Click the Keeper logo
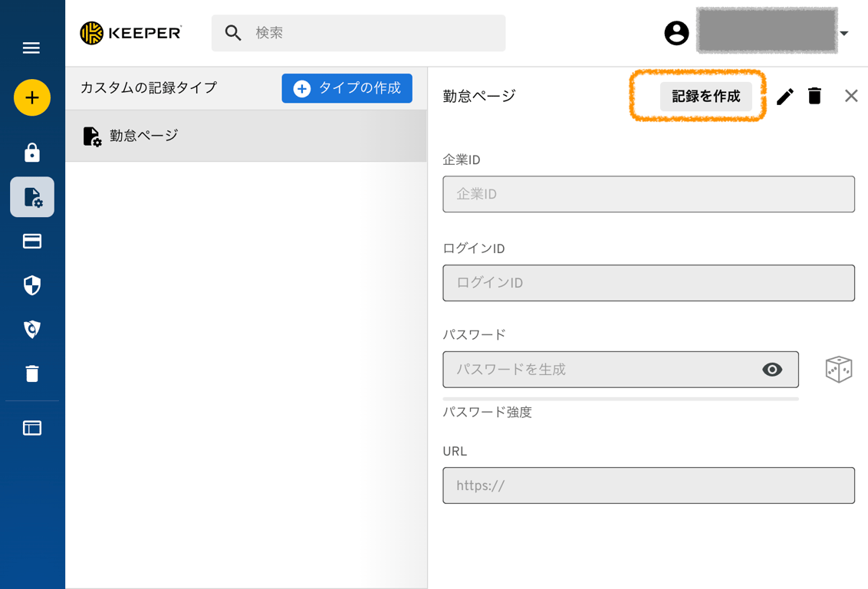868x589 pixels. tap(130, 33)
